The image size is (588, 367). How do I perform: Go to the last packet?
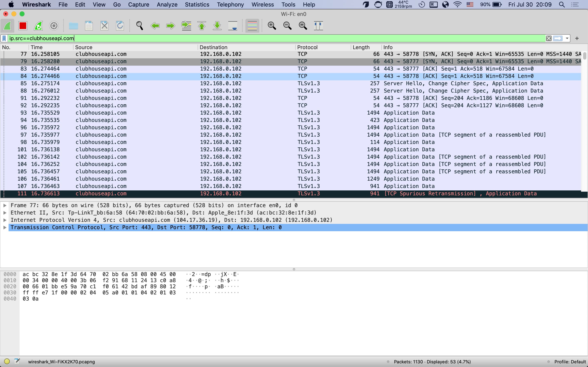[217, 25]
